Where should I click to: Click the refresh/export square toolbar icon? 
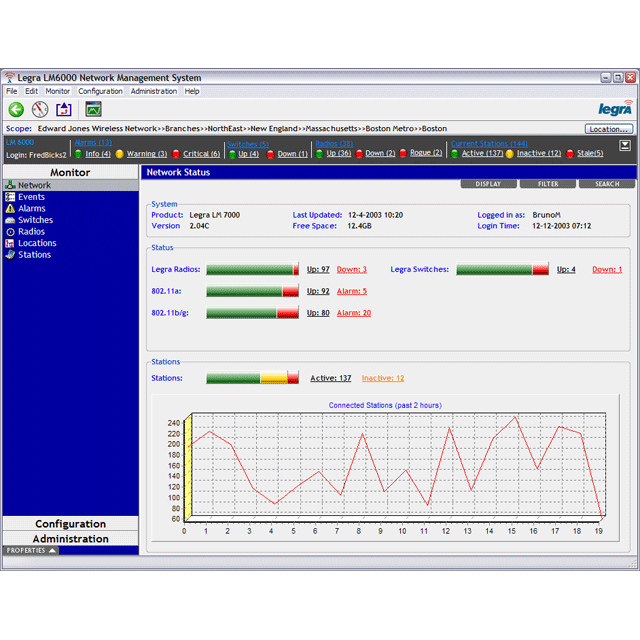click(x=64, y=109)
